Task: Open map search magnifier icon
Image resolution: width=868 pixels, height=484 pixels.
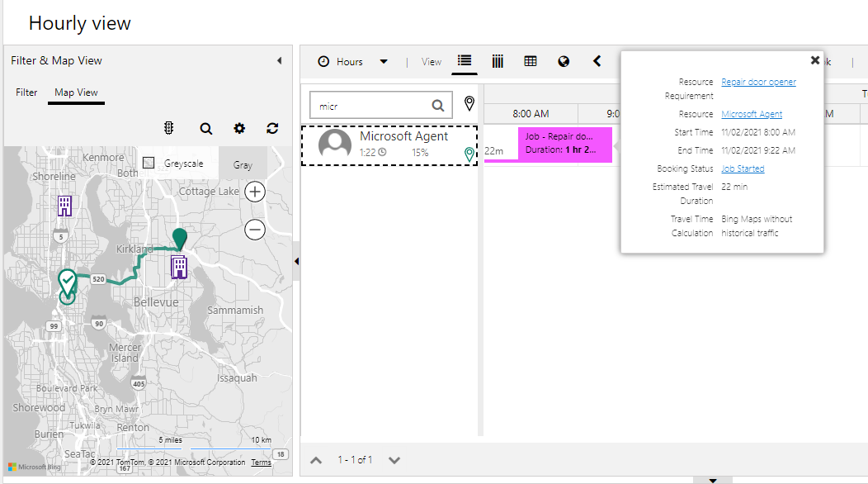Action: tap(206, 129)
